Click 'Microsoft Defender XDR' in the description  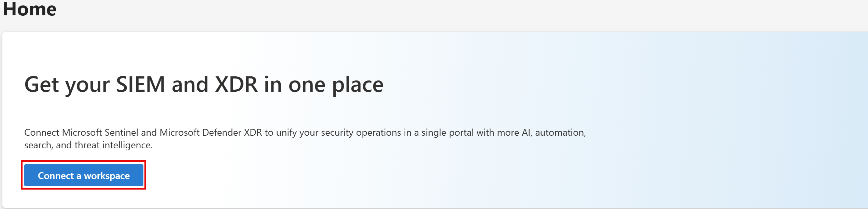[x=211, y=132]
